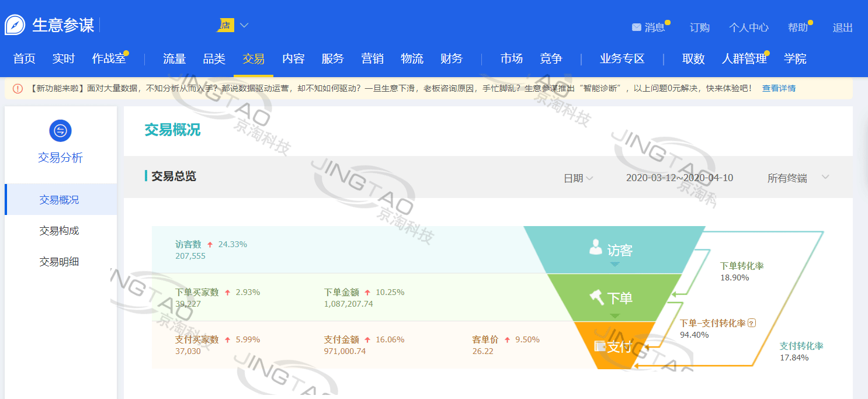Click the 交易分析 circular swap icon
Image resolution: width=868 pixels, height=399 pixels.
pos(60,131)
